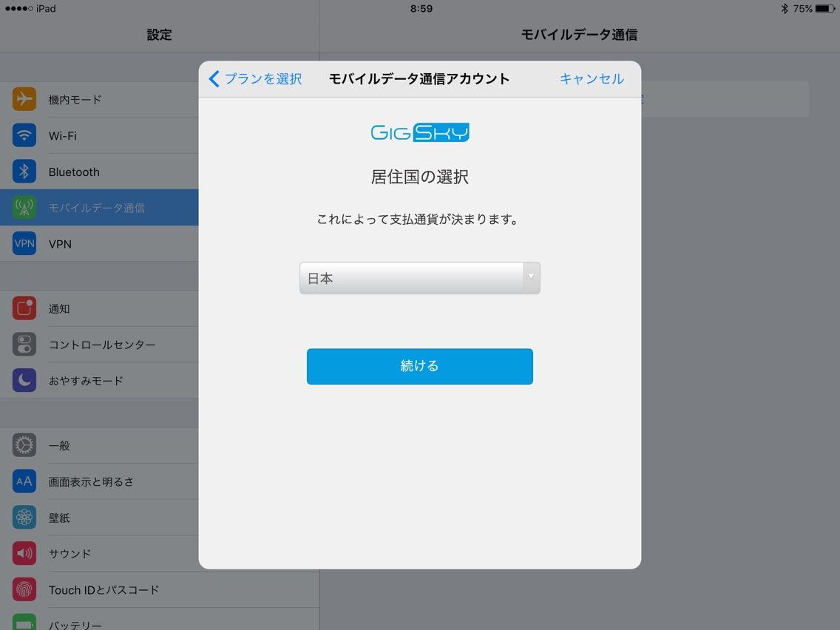Tap プランを選択 back link
Screen dimensions: 840x630
click(x=263, y=78)
